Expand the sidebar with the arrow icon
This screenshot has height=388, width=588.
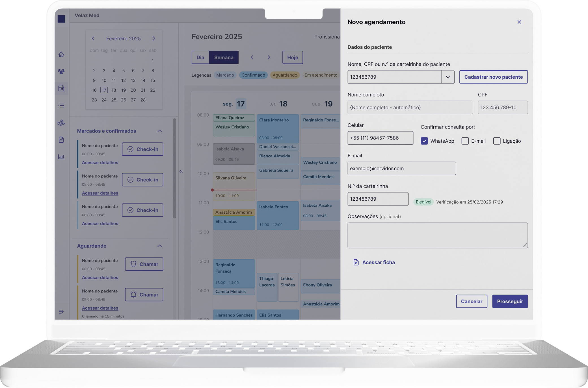point(61,312)
